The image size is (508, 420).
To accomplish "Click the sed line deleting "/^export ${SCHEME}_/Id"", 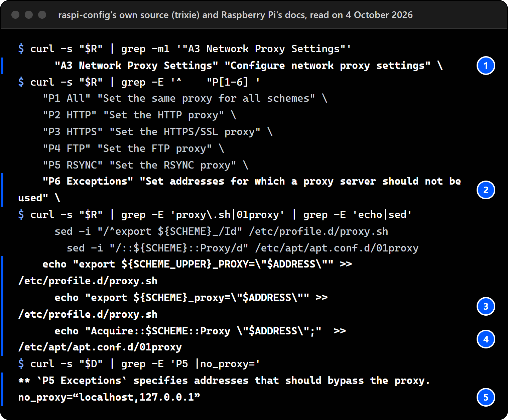I will click(221, 231).
